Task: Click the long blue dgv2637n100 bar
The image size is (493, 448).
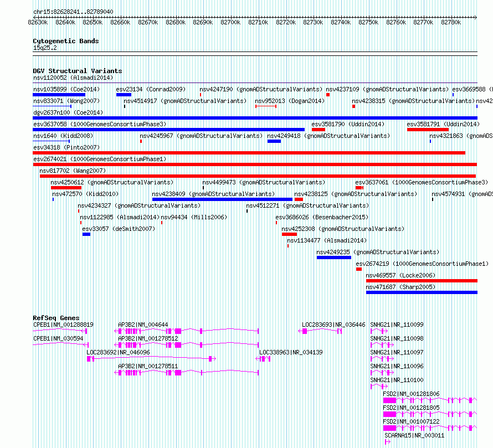Action: pyautogui.click(x=255, y=118)
